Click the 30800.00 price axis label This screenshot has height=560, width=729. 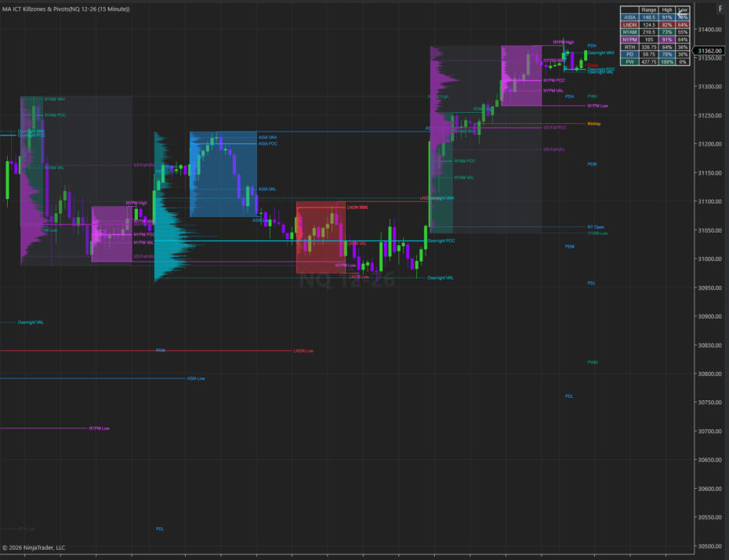pyautogui.click(x=709, y=374)
